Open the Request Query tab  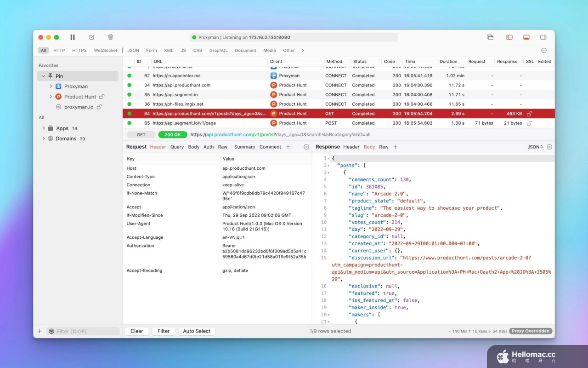(x=177, y=147)
